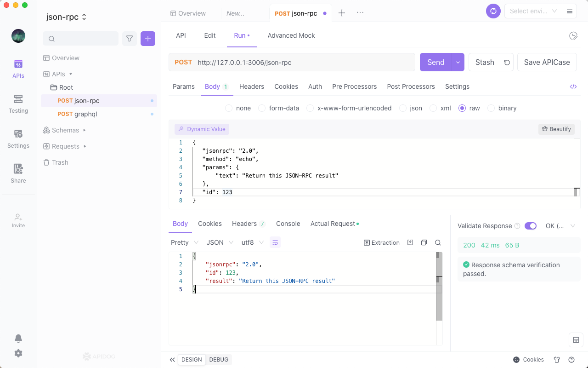Click the sidebar search field
The image size is (588, 368).
tap(80, 39)
